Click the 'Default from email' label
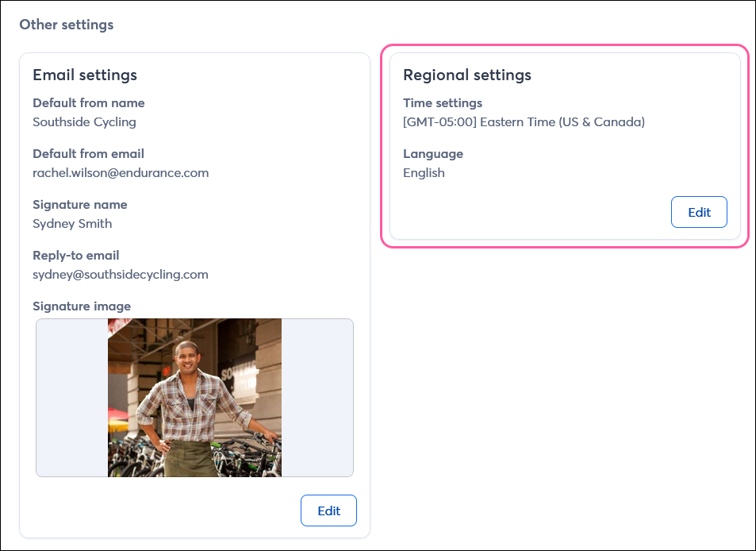This screenshot has width=756, height=551. 88,153
